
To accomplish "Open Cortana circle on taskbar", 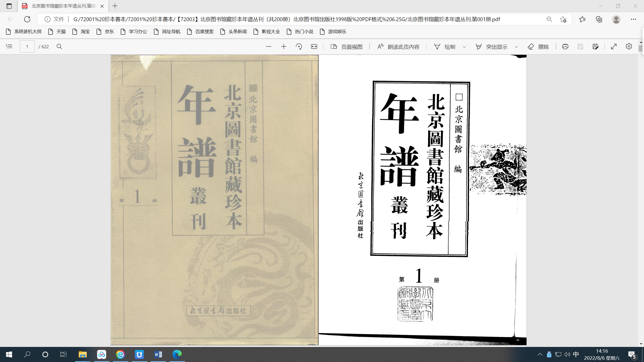I will click(45, 354).
